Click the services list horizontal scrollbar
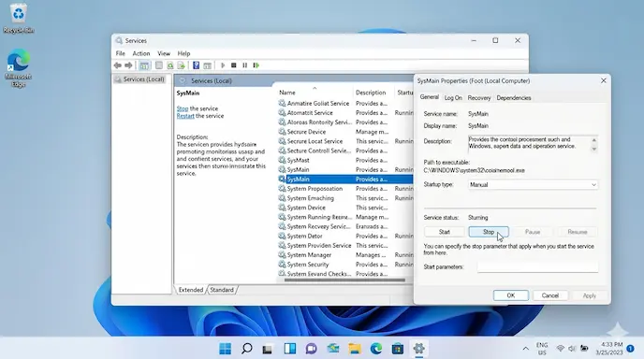Screen dimensions: 644x359 pos(344,280)
